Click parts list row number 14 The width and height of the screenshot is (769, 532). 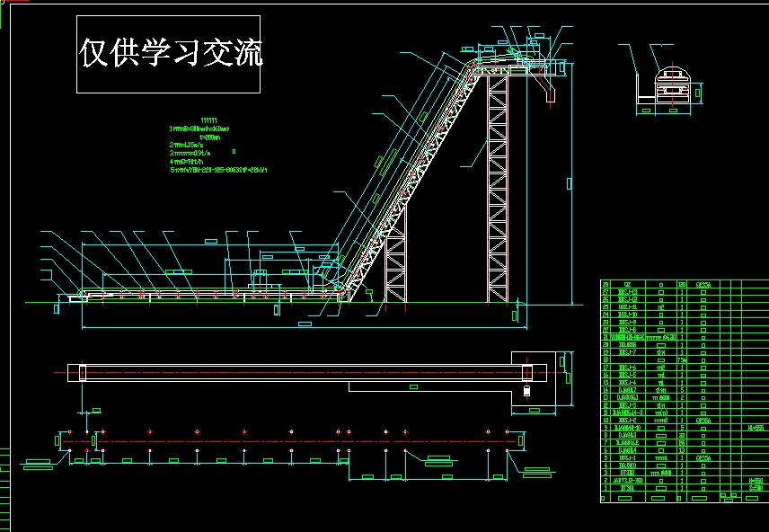[685, 390]
